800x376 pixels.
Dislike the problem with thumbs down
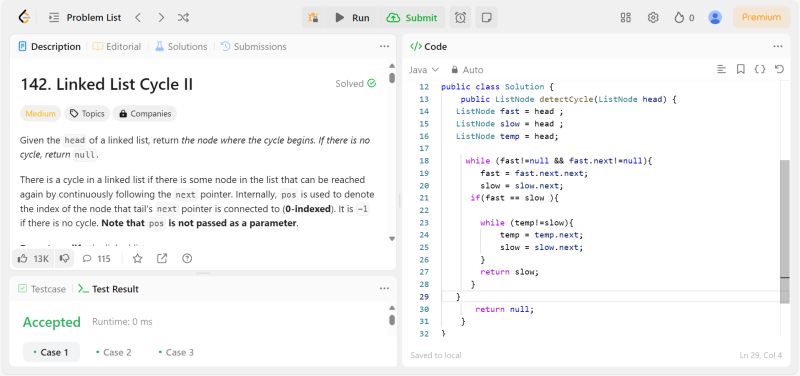[65, 259]
